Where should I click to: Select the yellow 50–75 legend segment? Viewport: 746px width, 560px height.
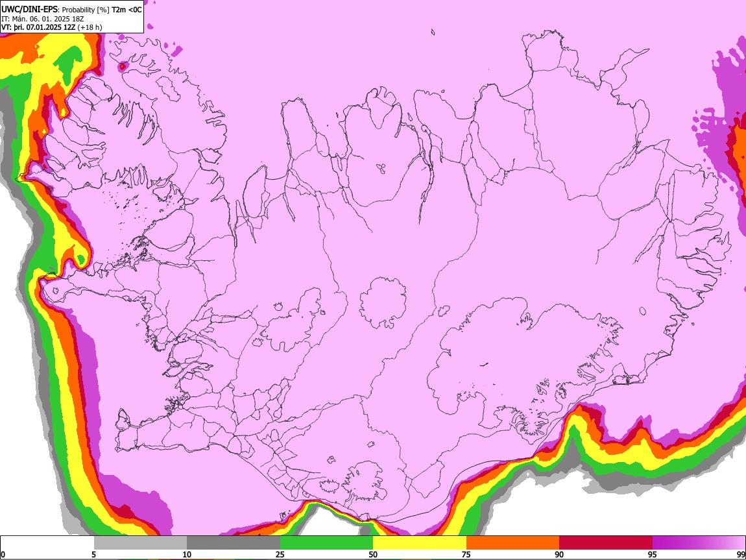pos(420,542)
